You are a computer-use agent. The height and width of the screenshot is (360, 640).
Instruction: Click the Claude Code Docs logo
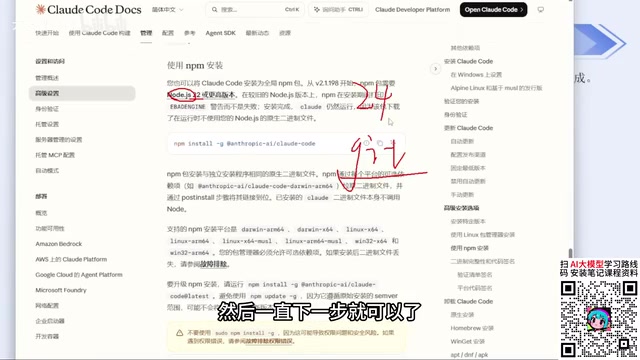tap(89, 9)
